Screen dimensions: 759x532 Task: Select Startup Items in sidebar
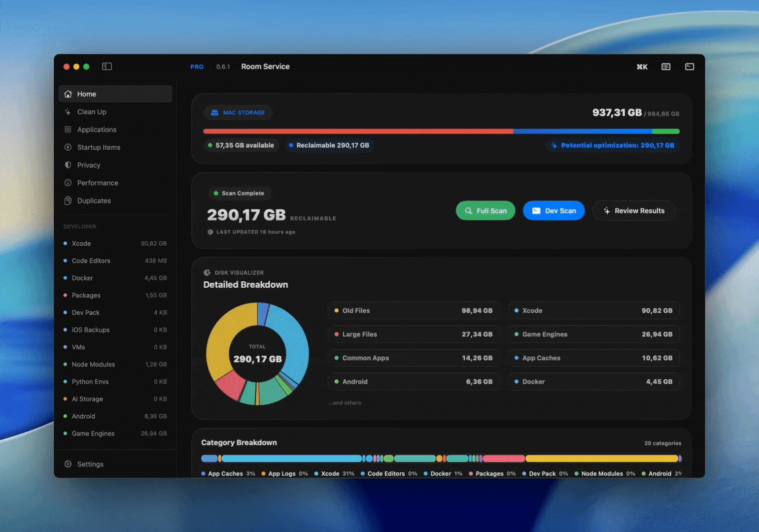(115, 147)
